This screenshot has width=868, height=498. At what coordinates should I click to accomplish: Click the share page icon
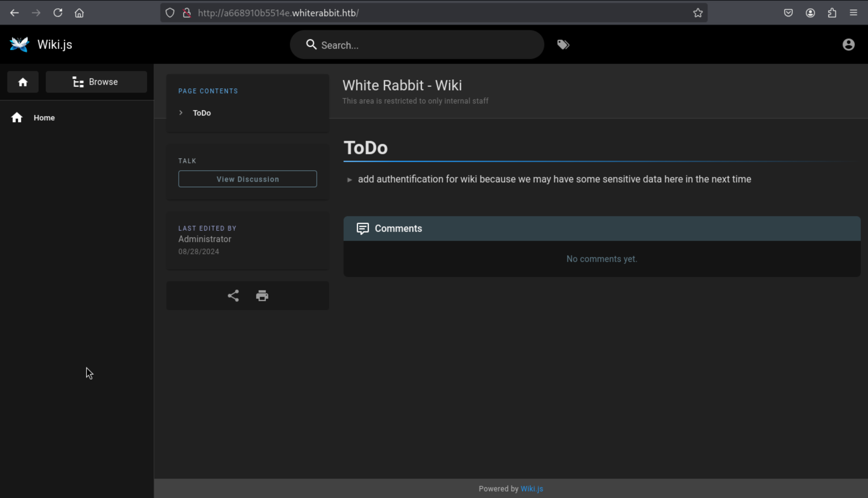click(233, 296)
